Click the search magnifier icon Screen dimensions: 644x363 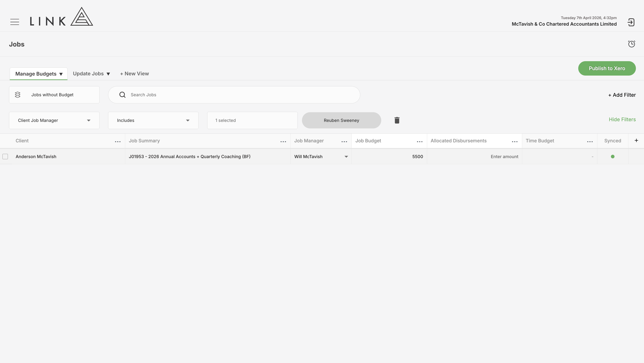(x=122, y=95)
